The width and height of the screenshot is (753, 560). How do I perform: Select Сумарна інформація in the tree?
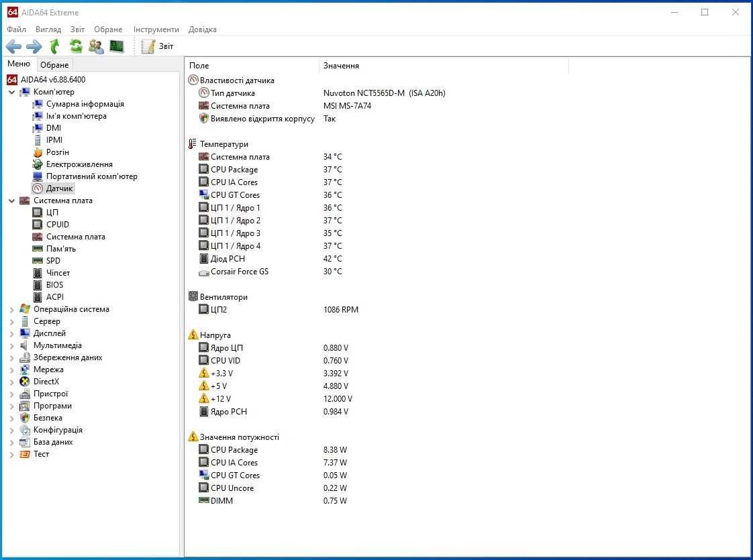click(x=85, y=104)
